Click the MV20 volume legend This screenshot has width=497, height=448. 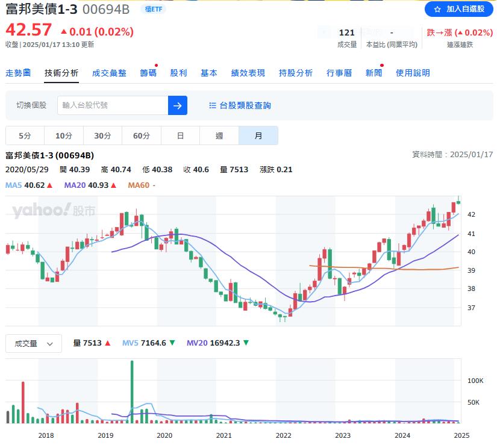pos(197,343)
